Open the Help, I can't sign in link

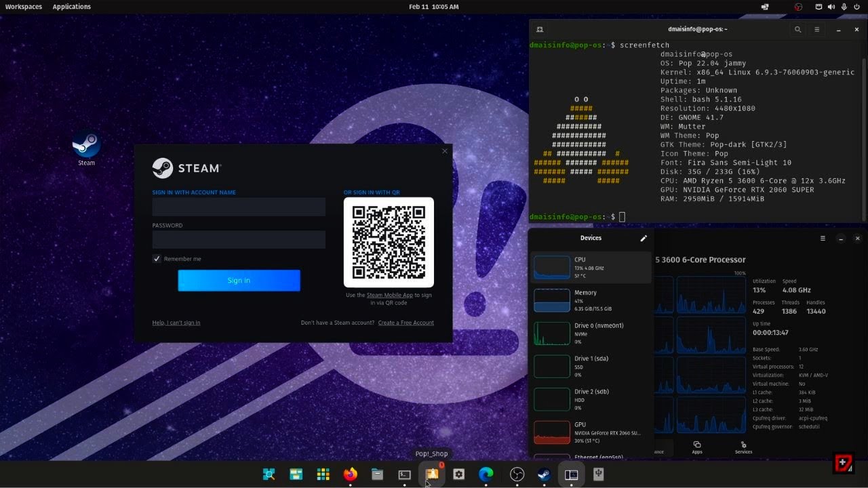tap(176, 323)
